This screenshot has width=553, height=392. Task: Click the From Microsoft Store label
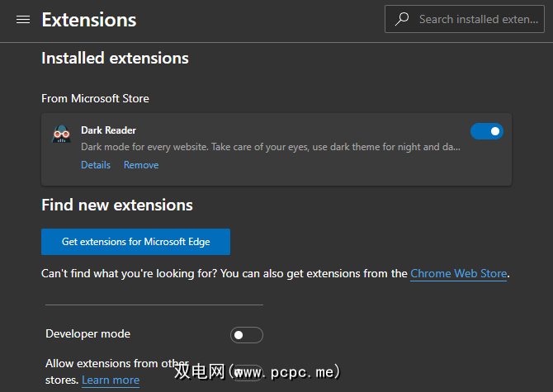[95, 98]
